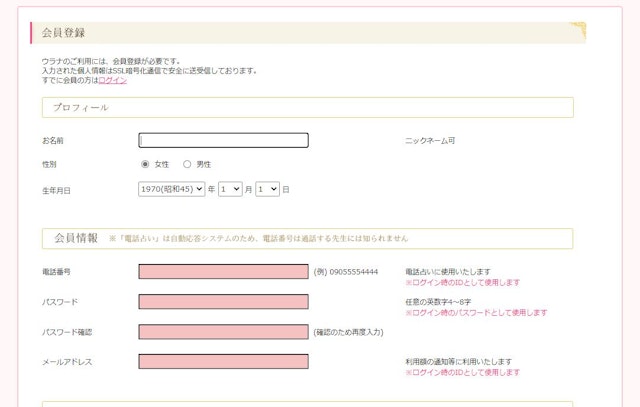The image size is (640, 407).
Task: Select the 女性 radio button
Action: [x=145, y=164]
